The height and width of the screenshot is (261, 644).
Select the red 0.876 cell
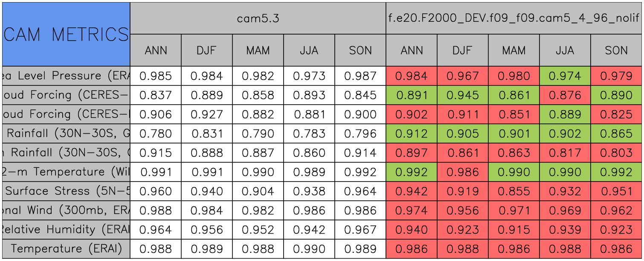[x=565, y=95]
